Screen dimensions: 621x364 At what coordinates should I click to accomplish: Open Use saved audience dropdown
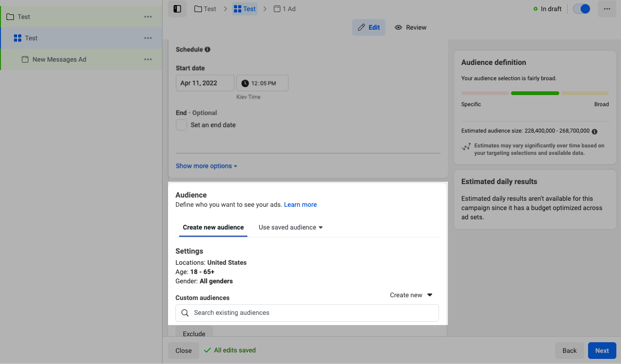pos(291,227)
